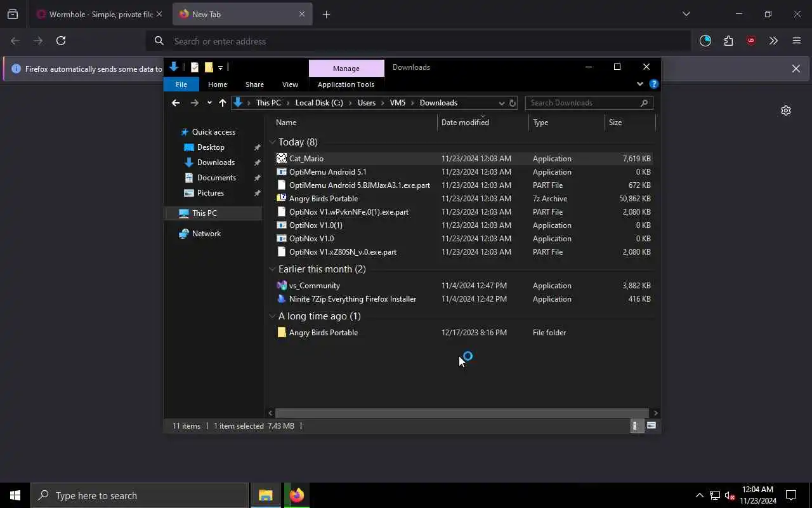Expand the Explorer ribbon
This screenshot has height=508, width=812.
pyautogui.click(x=639, y=84)
